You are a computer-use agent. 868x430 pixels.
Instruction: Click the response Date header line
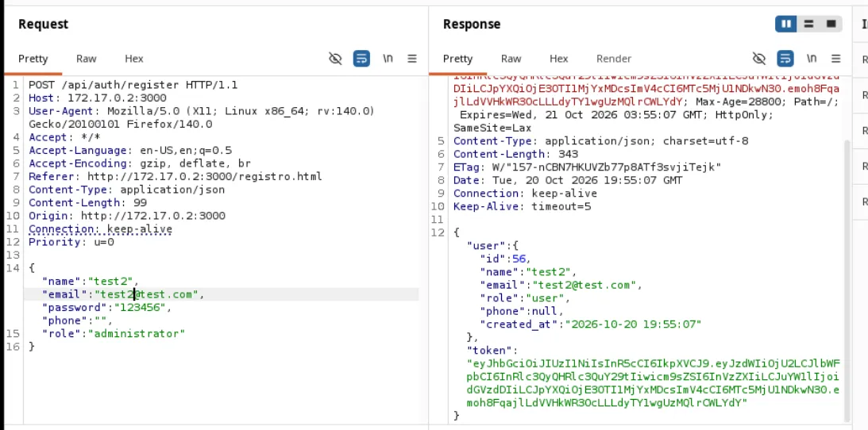pyautogui.click(x=568, y=180)
